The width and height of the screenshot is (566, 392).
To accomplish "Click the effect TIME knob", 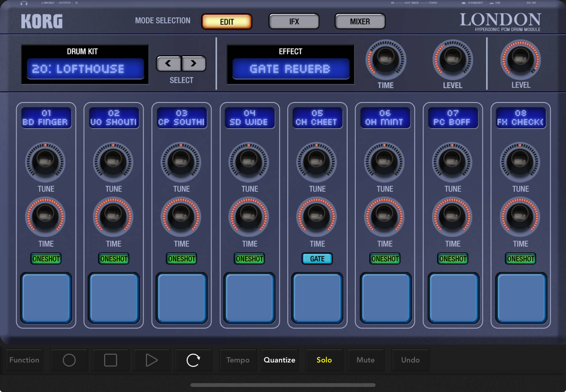I will point(385,60).
